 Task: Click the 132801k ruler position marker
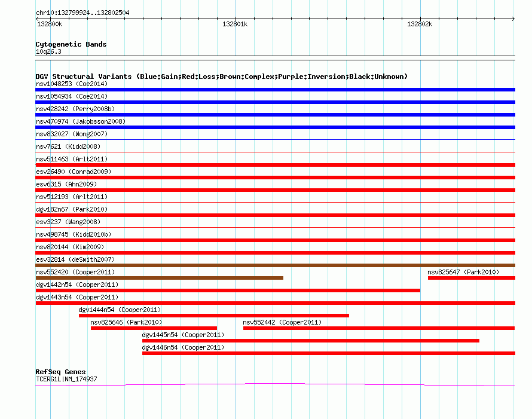[x=235, y=24]
